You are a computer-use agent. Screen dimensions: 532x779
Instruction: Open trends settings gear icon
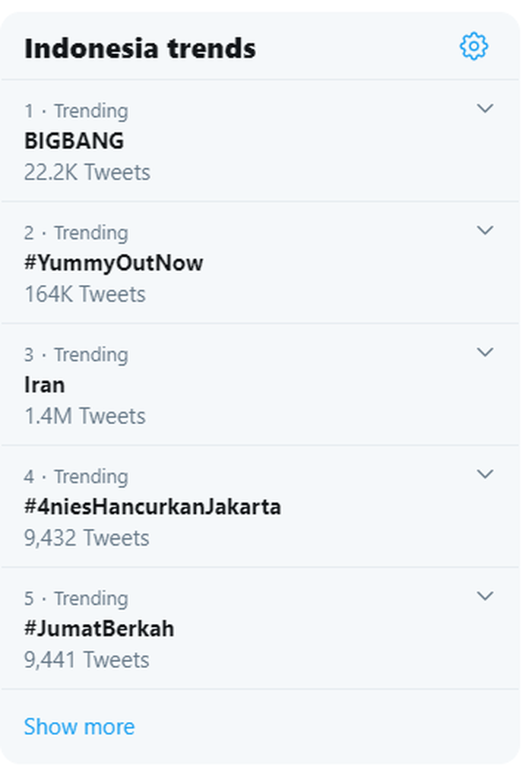click(x=474, y=46)
